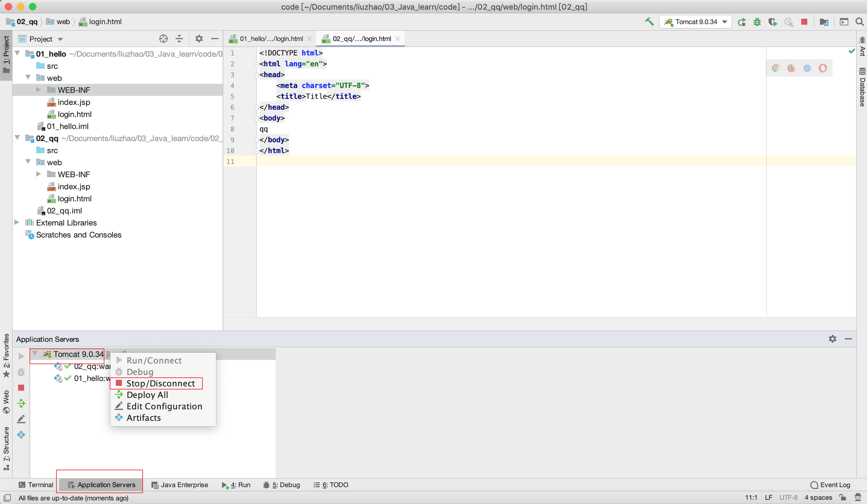Click the pencil Edit Configuration icon in server panel sidebar
The height and width of the screenshot is (504, 867).
pos(21,419)
